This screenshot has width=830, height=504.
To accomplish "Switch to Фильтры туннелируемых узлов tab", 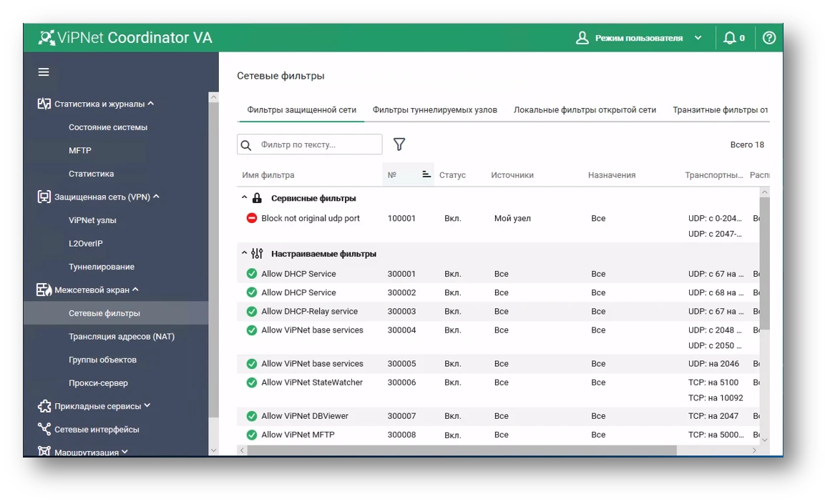I will pos(434,110).
